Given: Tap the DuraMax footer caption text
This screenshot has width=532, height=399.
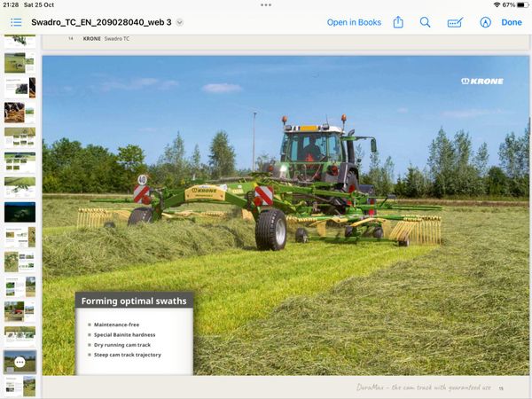Looking at the screenshot, I should click(x=424, y=387).
